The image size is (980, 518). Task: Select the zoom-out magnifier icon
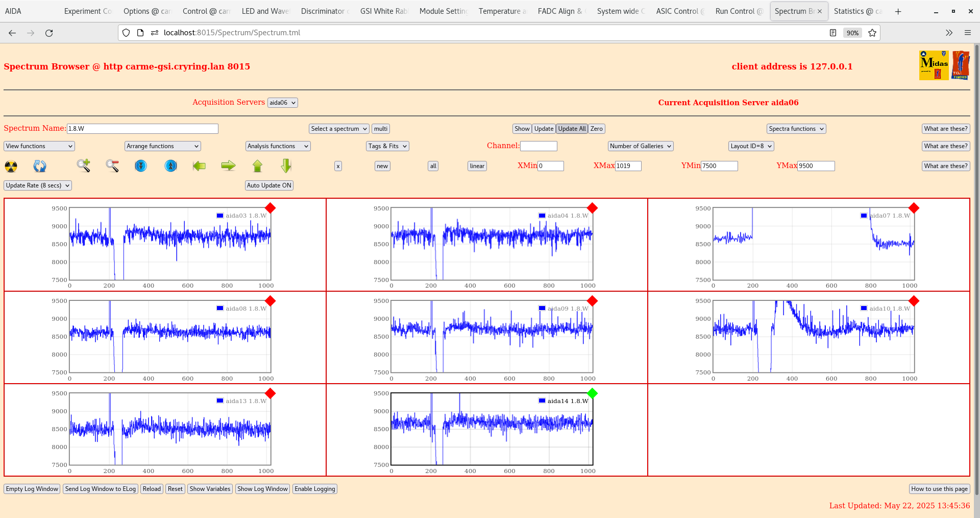tap(112, 166)
